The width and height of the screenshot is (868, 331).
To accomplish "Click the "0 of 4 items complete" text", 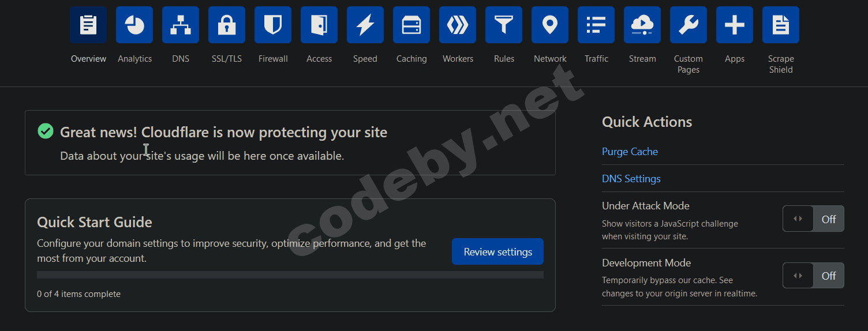I will click(x=78, y=294).
